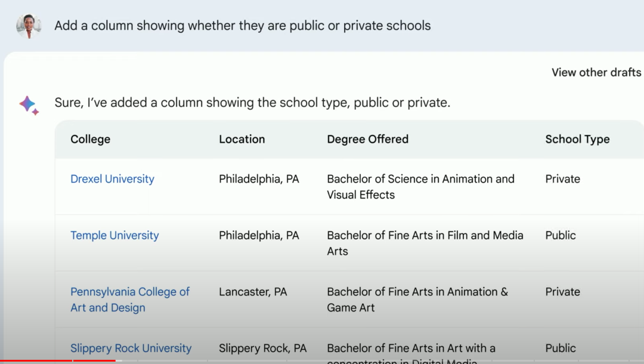This screenshot has height=364, width=644.
Task: Select the School Type column header
Action: (577, 139)
